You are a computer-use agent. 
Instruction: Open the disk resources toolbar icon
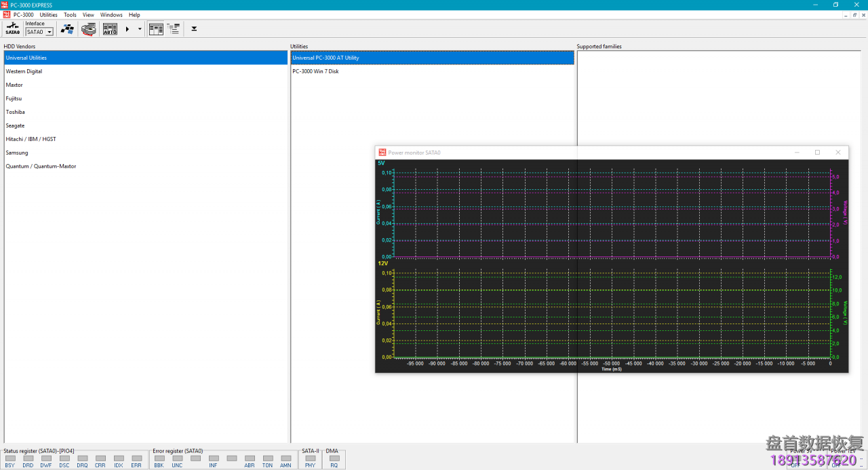coord(88,28)
